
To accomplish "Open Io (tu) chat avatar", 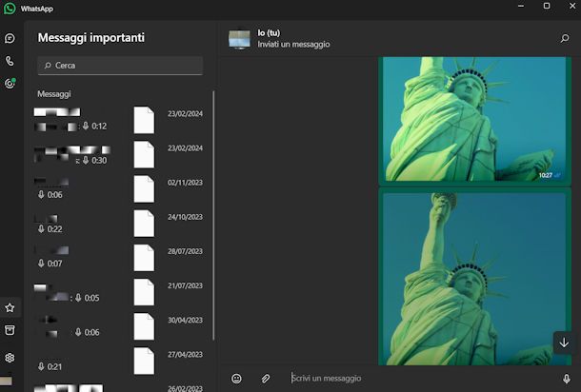I will tap(239, 39).
